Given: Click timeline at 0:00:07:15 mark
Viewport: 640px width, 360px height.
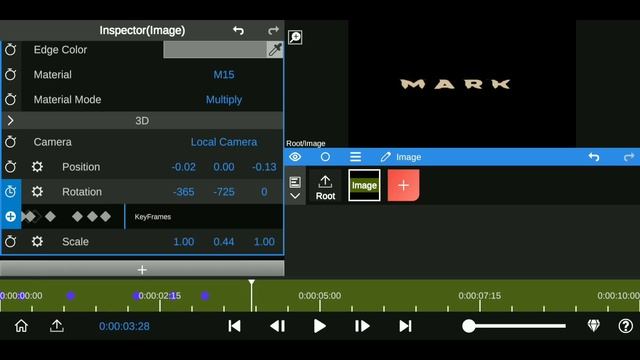Looking at the screenshot, I should [480, 296].
